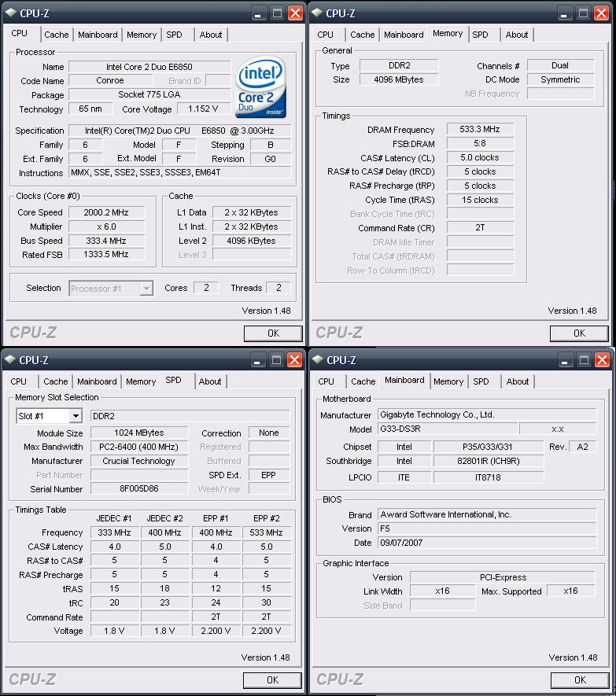
Task: Open Cache tab in the SPD window
Action: click(x=56, y=381)
